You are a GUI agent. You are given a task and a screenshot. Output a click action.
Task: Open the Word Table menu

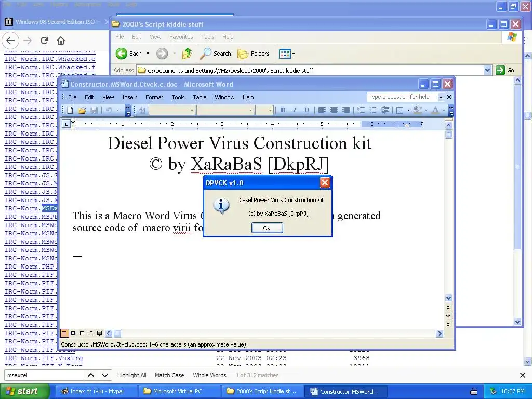tap(199, 97)
